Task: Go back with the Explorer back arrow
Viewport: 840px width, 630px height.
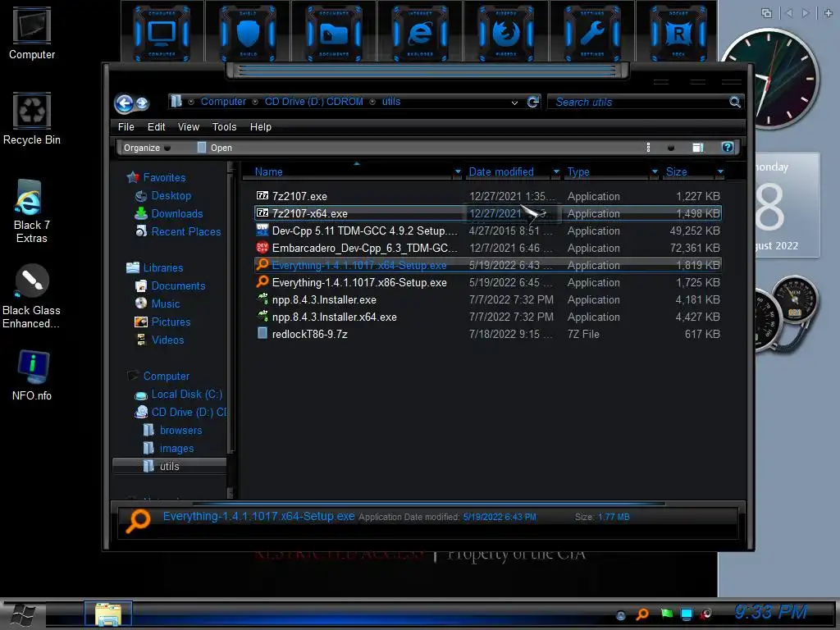Action: 125,103
